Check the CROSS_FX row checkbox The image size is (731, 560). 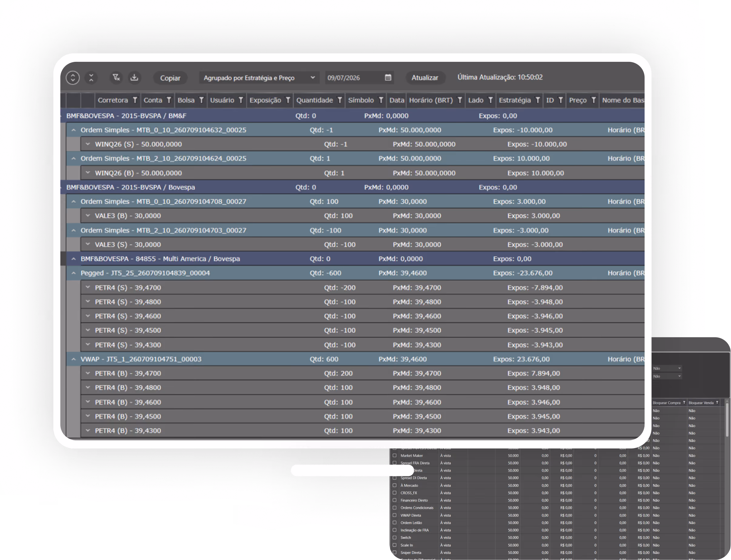(395, 493)
